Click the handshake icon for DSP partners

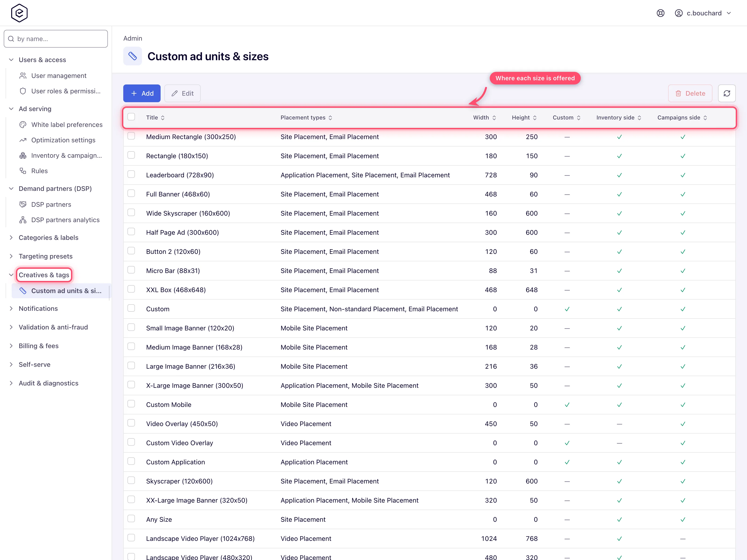click(x=23, y=205)
